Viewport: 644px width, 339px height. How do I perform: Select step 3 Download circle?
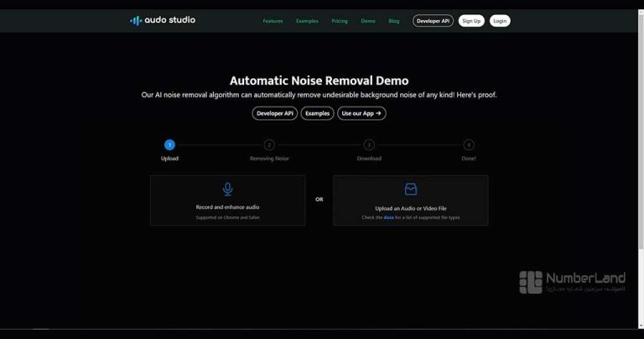point(369,144)
